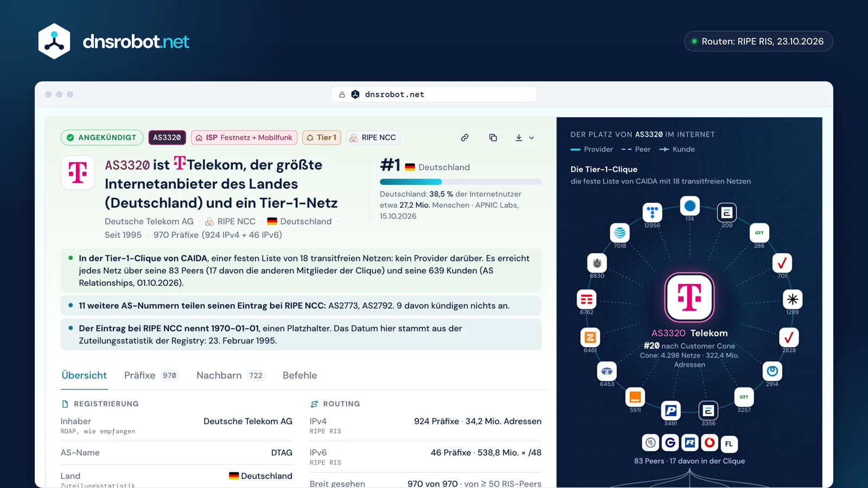Select the GTT AS3257 node

click(x=744, y=397)
